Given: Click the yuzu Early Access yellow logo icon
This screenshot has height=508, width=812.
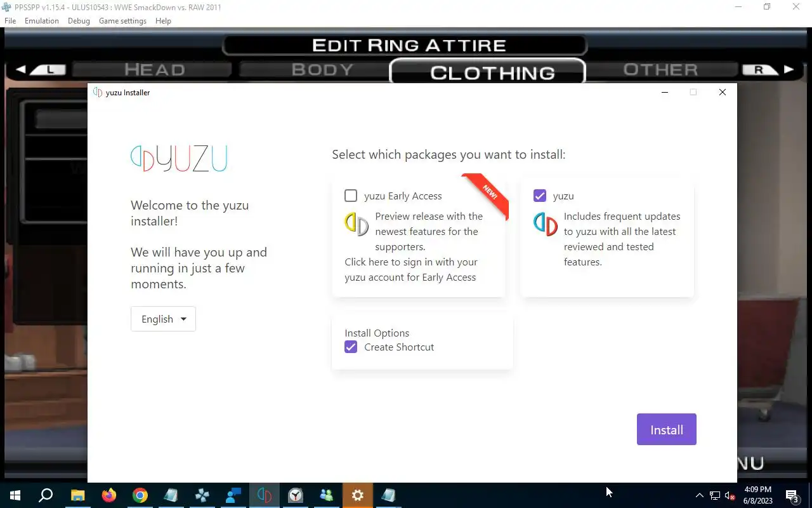Looking at the screenshot, I should pyautogui.click(x=357, y=224).
